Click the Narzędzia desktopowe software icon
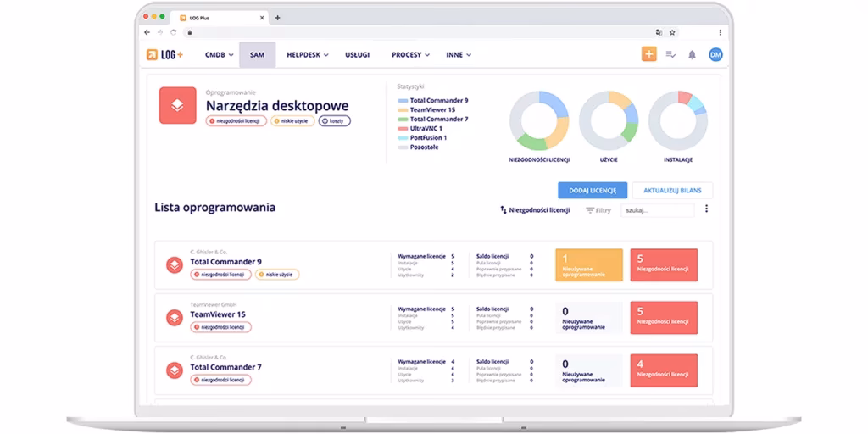This screenshot has height=434, width=868. click(178, 105)
